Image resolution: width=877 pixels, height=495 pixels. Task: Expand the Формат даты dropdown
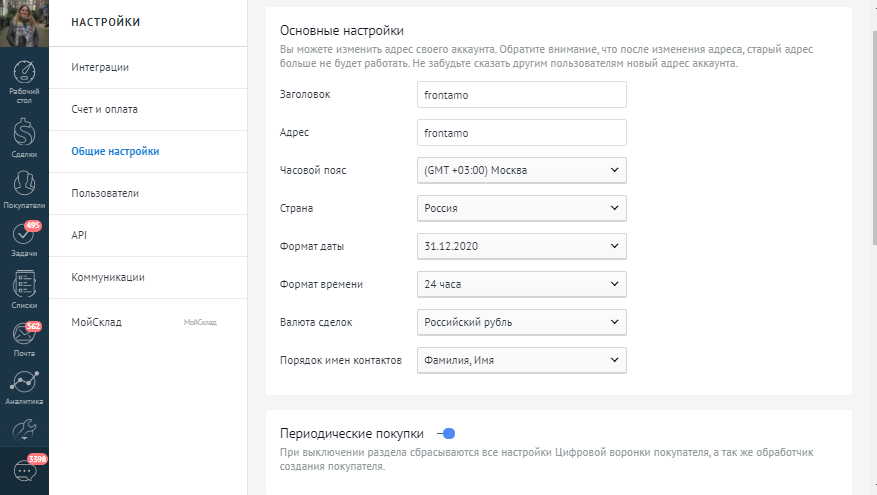(521, 246)
